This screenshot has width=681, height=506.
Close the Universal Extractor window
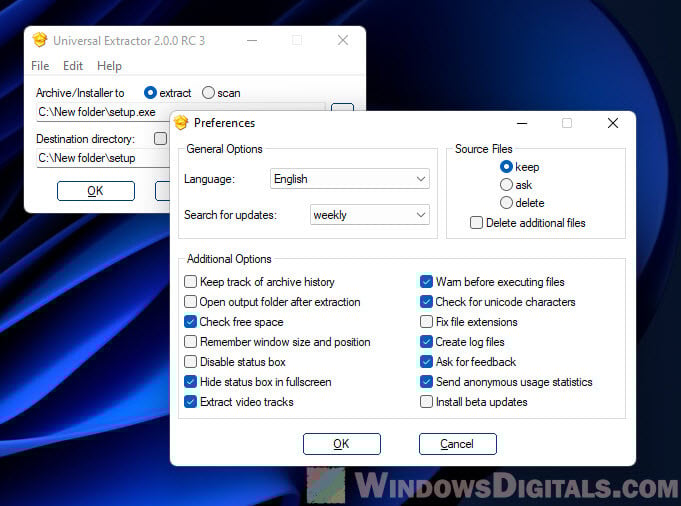click(x=343, y=40)
